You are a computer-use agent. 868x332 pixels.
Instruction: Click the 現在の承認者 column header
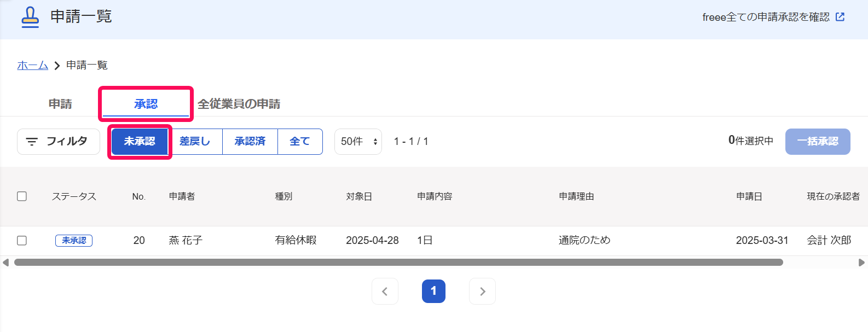(834, 196)
